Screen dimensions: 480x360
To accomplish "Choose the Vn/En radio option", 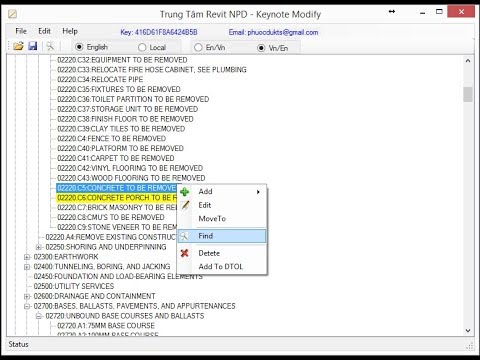I will 261,48.
